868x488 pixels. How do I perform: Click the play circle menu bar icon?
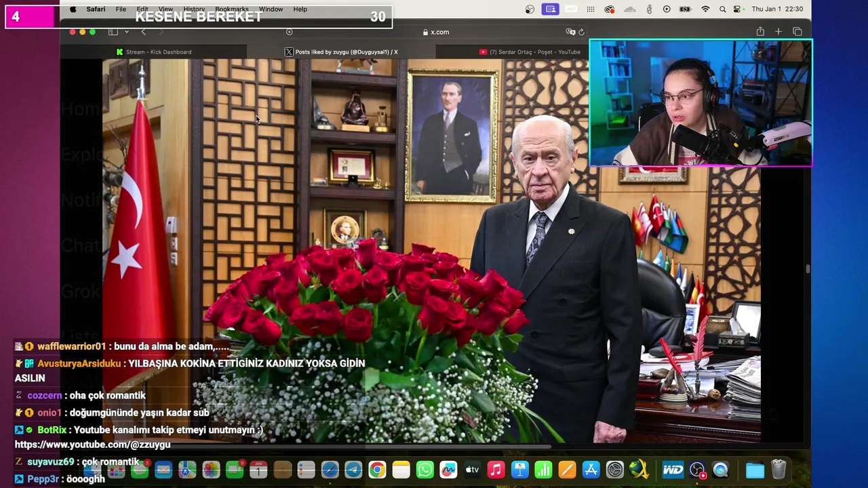(667, 9)
